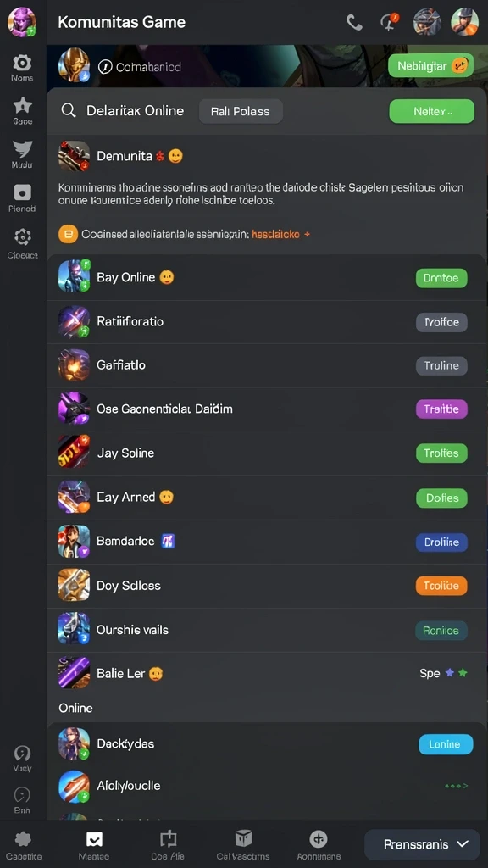Click the Ploned square icon in sidebar
This screenshot has width=488, height=868.
[x=22, y=192]
